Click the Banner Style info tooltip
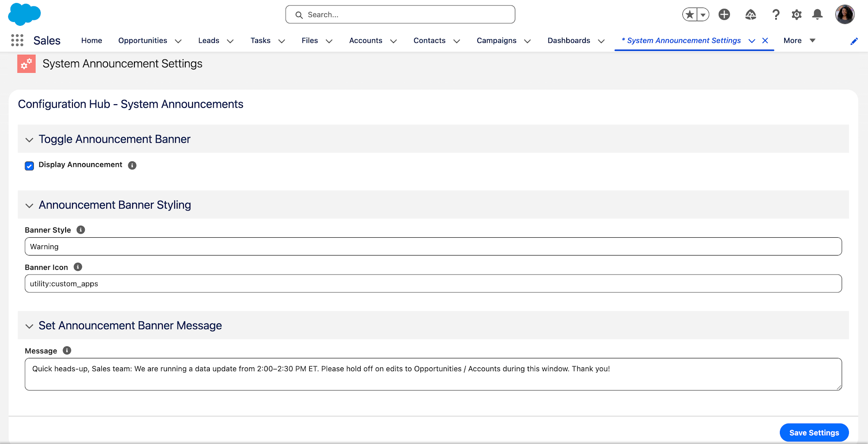 81,230
